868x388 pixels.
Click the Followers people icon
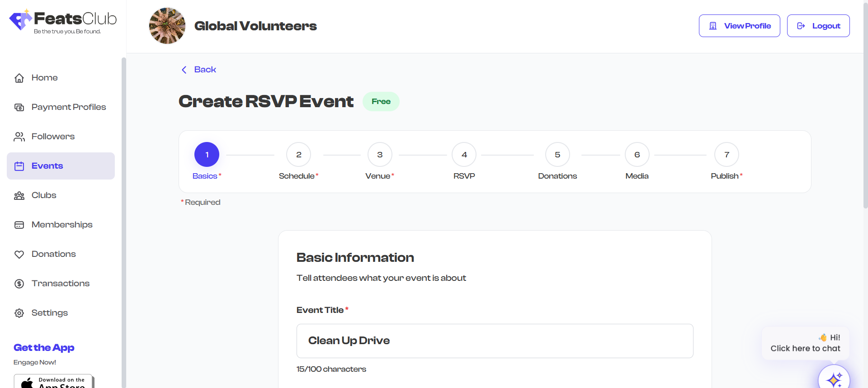click(x=19, y=137)
